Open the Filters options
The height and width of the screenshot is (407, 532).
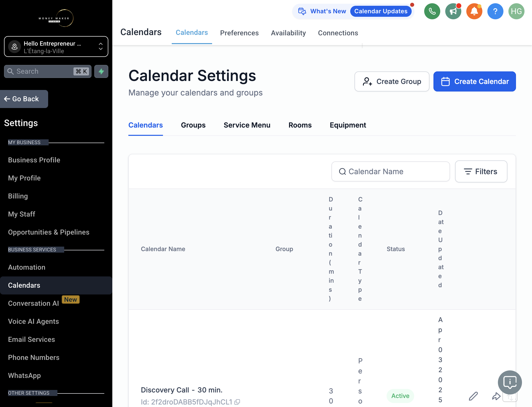pyautogui.click(x=481, y=171)
